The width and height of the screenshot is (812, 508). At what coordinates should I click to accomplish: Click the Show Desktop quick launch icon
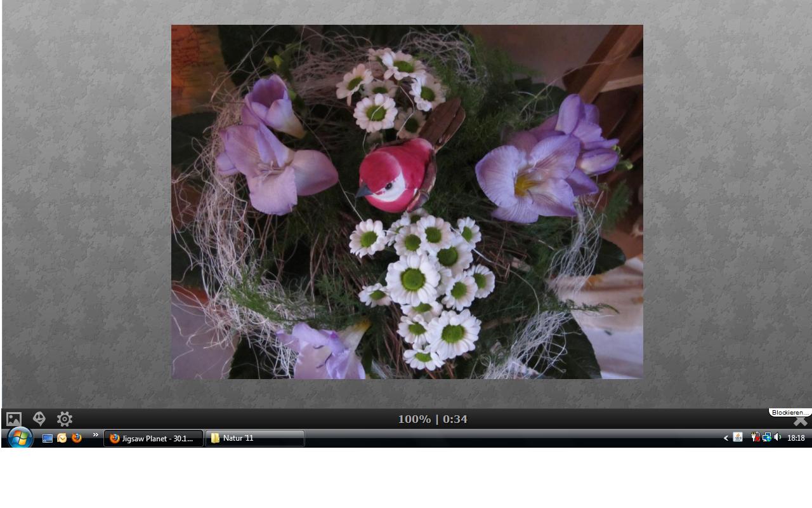pos(48,438)
